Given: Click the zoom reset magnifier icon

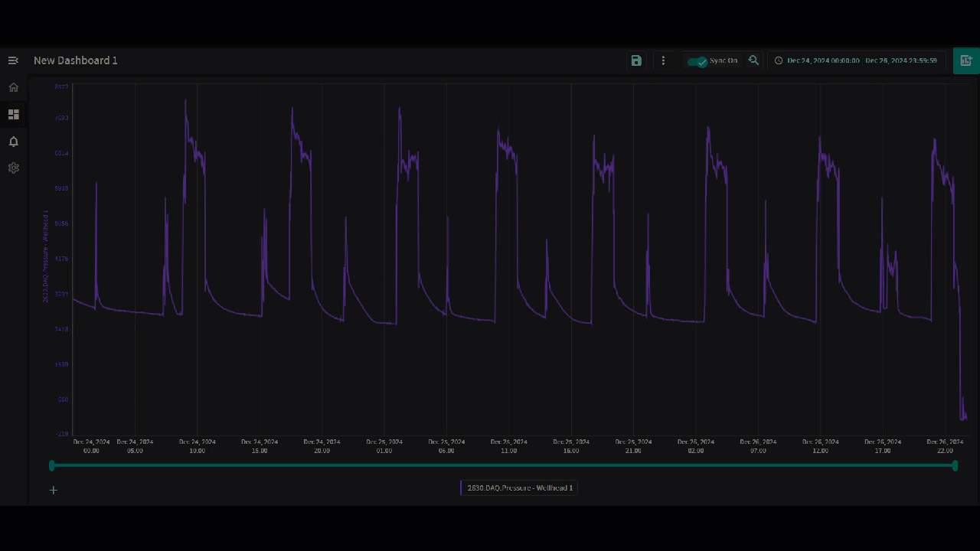Looking at the screenshot, I should click(753, 60).
